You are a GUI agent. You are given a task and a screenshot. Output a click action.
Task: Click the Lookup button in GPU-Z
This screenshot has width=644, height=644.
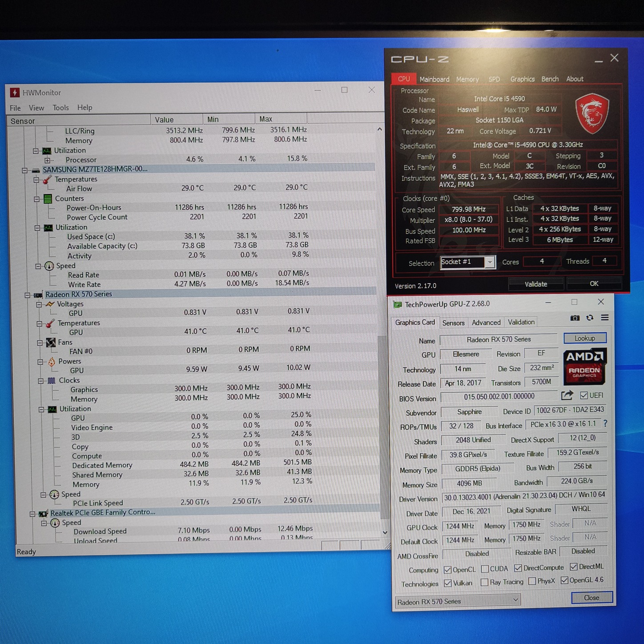click(x=585, y=338)
